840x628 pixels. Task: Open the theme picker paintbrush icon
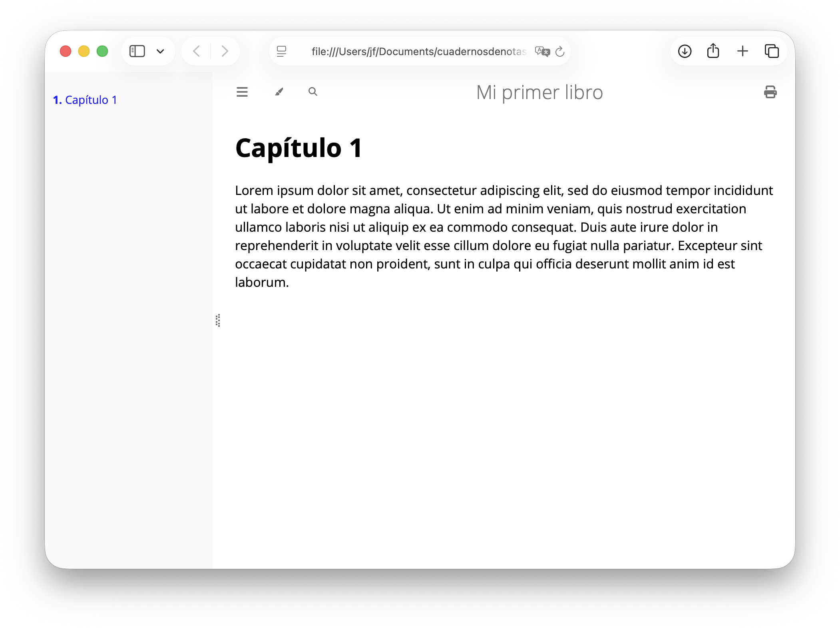(x=279, y=92)
